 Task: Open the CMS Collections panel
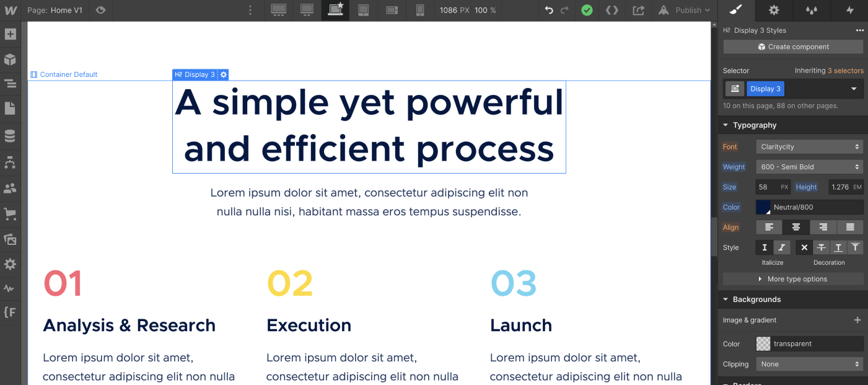10,135
